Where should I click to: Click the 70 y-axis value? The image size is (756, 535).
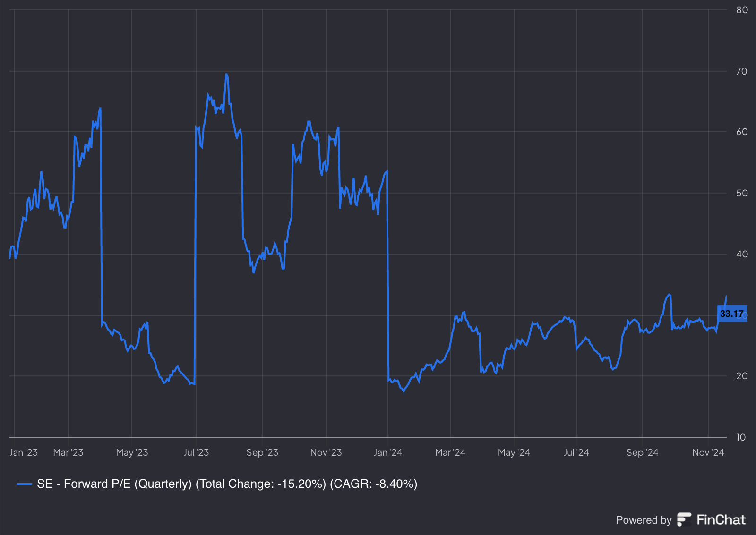click(742, 71)
